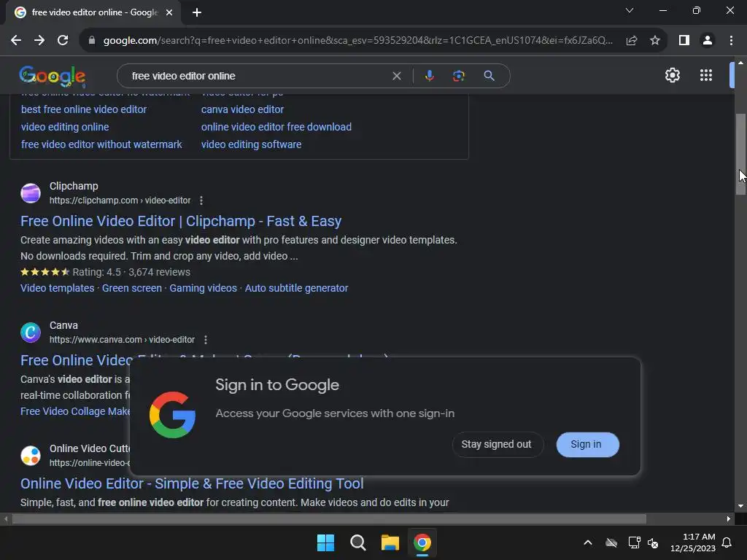Click scrollbar down arrow
Viewport: 747px width, 560px height.
740,506
